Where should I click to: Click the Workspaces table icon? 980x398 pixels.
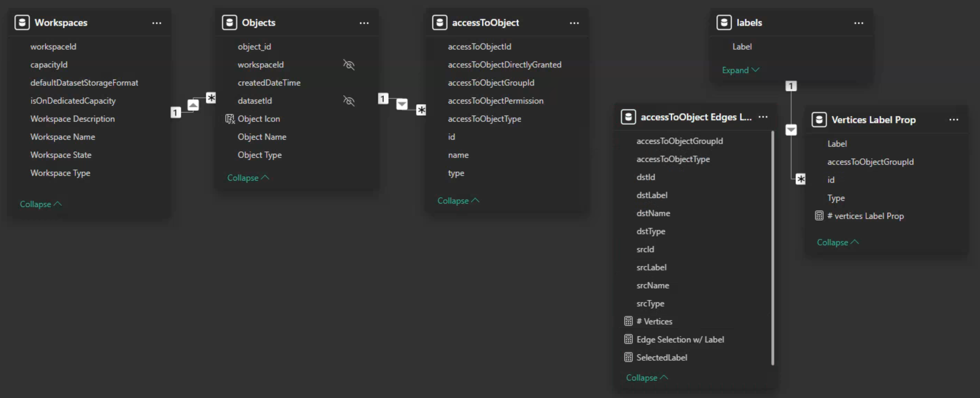[x=22, y=23]
